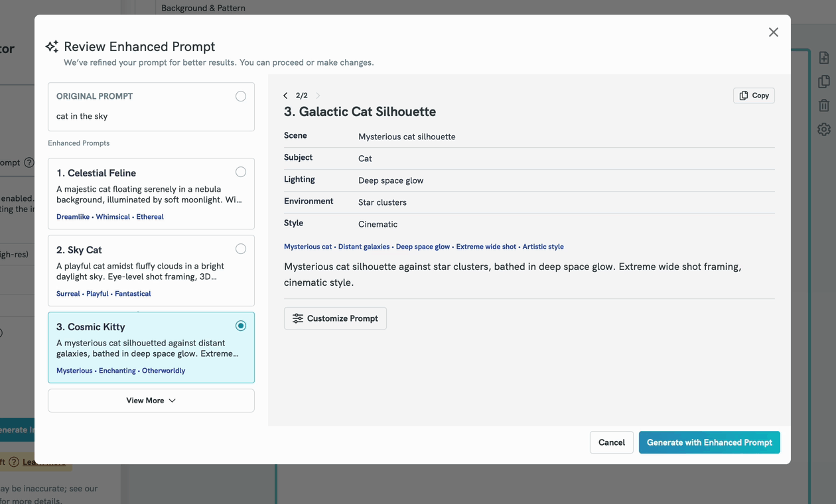This screenshot has height=504, width=836.
Task: Click the Extreme wide shot tag
Action: point(486,247)
